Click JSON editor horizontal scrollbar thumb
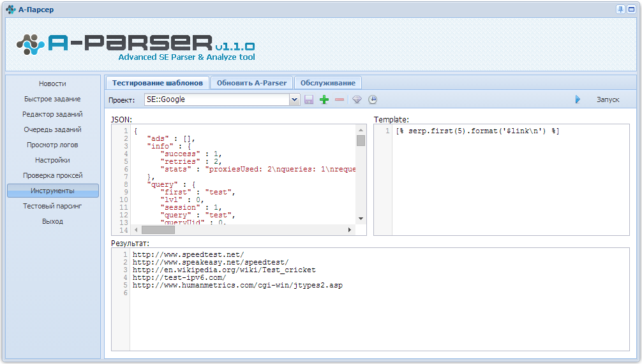Viewport: 642px width, 364px height. click(x=158, y=230)
